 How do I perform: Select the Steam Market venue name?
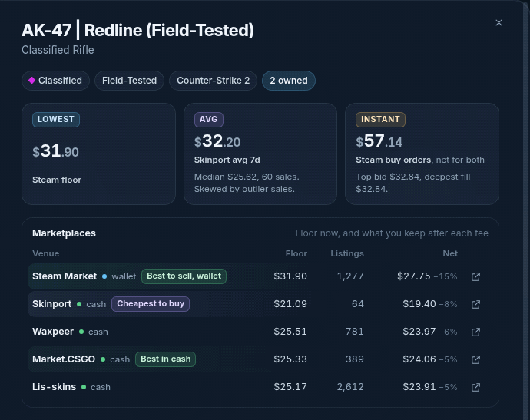point(65,276)
